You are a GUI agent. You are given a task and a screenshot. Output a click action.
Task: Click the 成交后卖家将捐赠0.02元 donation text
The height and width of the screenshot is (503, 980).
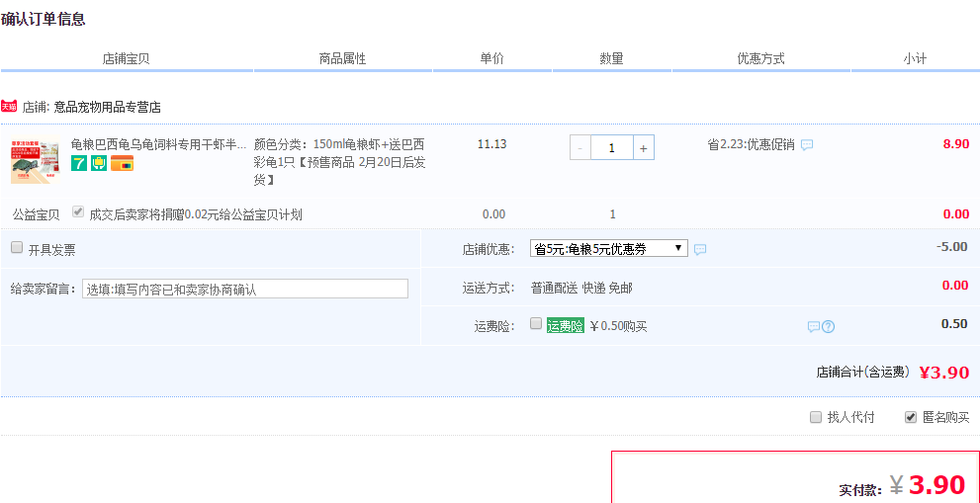196,215
